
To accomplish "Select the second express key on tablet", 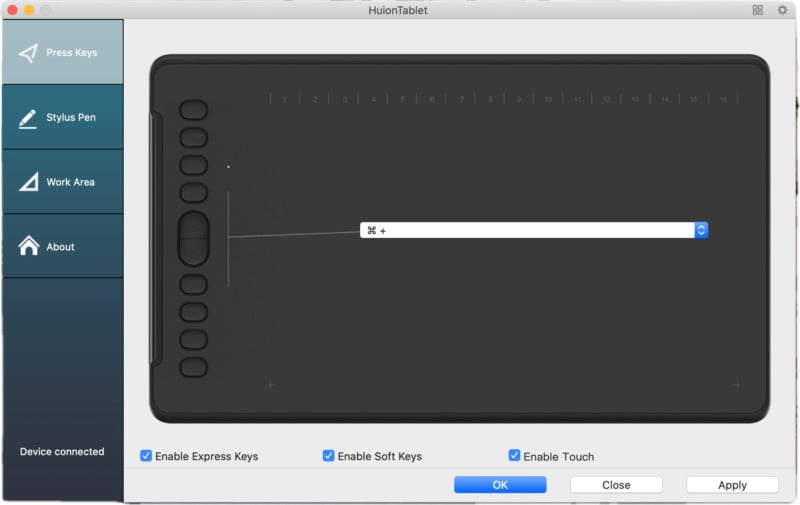I will click(x=193, y=137).
